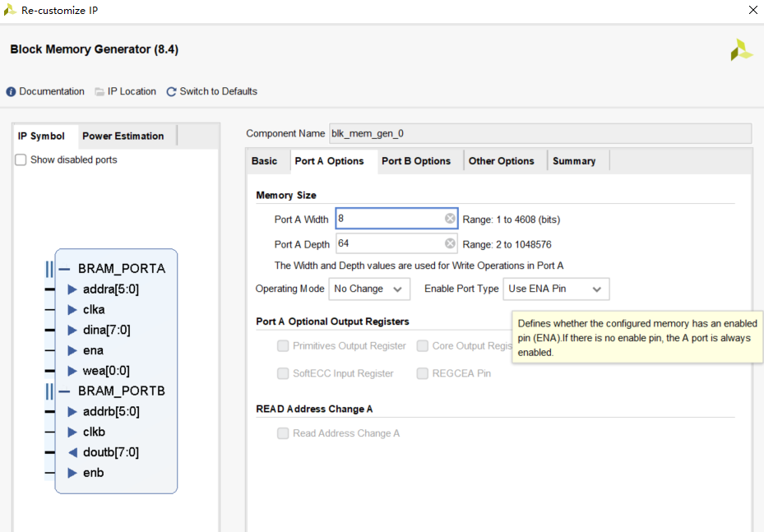764x532 pixels.
Task: Open the Documentation link
Action: [52, 91]
